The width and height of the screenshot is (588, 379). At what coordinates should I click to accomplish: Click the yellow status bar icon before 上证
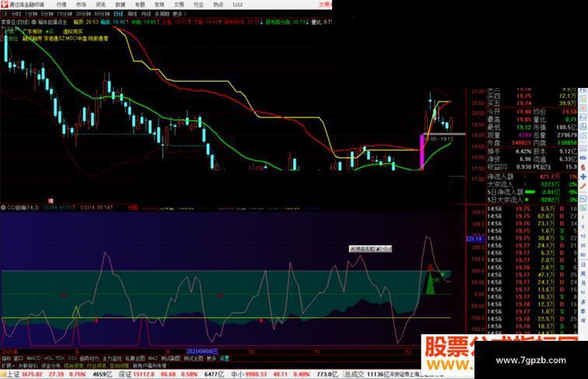pyautogui.click(x=3, y=374)
